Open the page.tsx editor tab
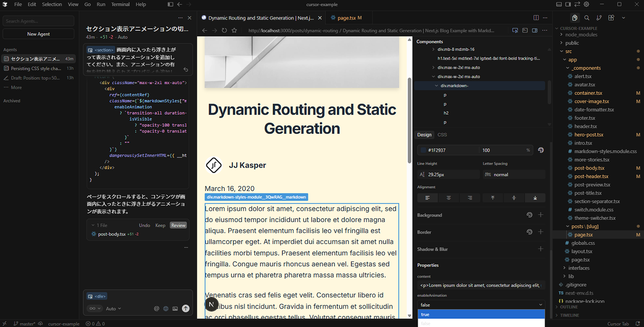Image resolution: width=644 pixels, height=327 pixels. (346, 17)
